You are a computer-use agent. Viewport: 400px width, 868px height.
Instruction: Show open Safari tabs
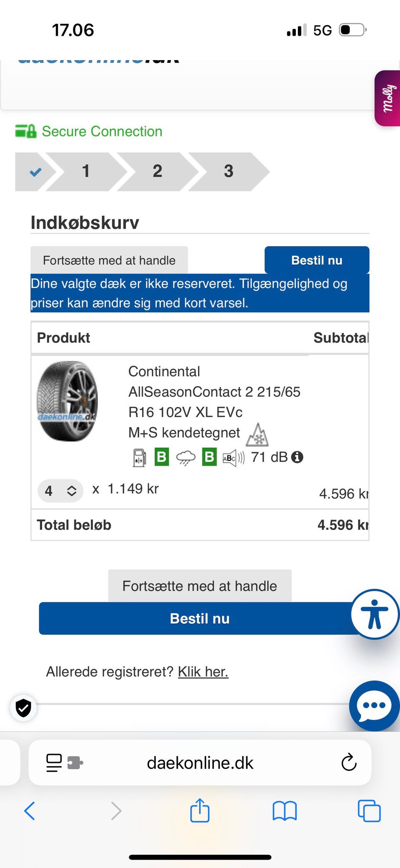click(369, 811)
